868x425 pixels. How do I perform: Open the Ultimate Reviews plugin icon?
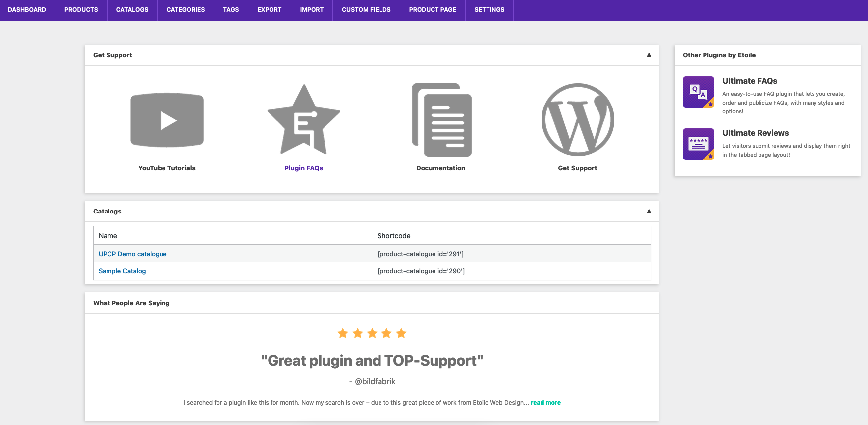pyautogui.click(x=699, y=144)
